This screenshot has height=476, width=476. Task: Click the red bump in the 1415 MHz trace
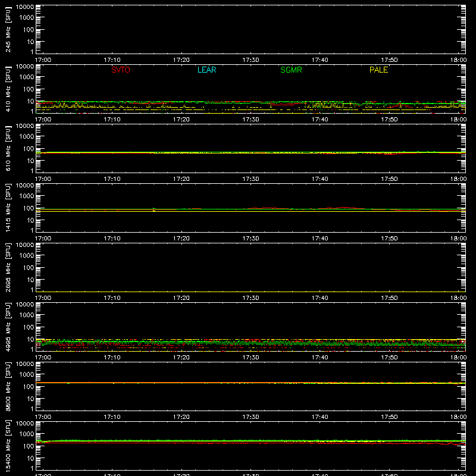tap(343, 208)
